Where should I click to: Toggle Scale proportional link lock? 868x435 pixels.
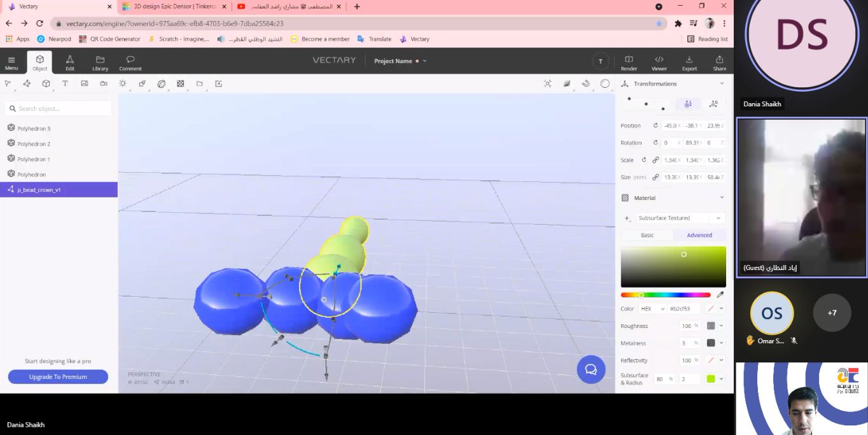655,160
